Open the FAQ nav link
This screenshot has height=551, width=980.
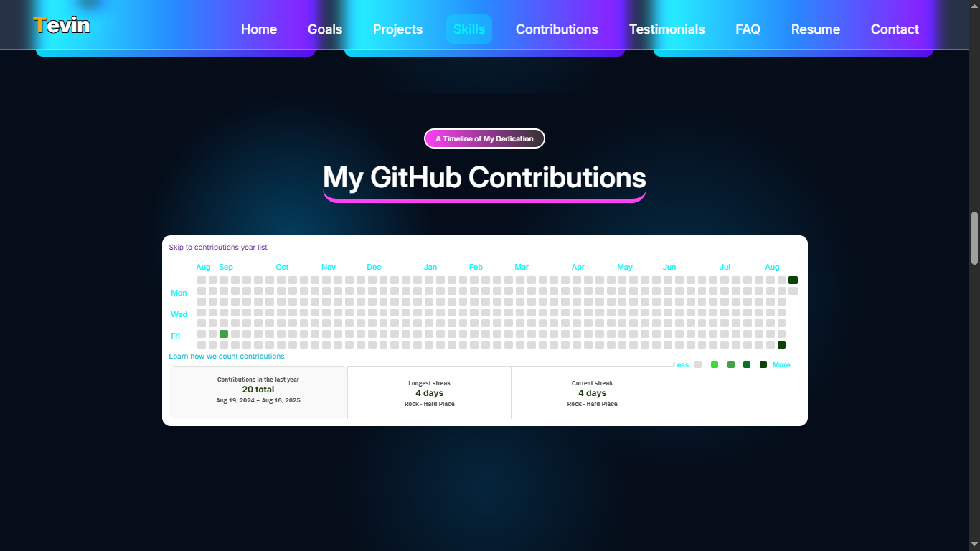(x=748, y=29)
